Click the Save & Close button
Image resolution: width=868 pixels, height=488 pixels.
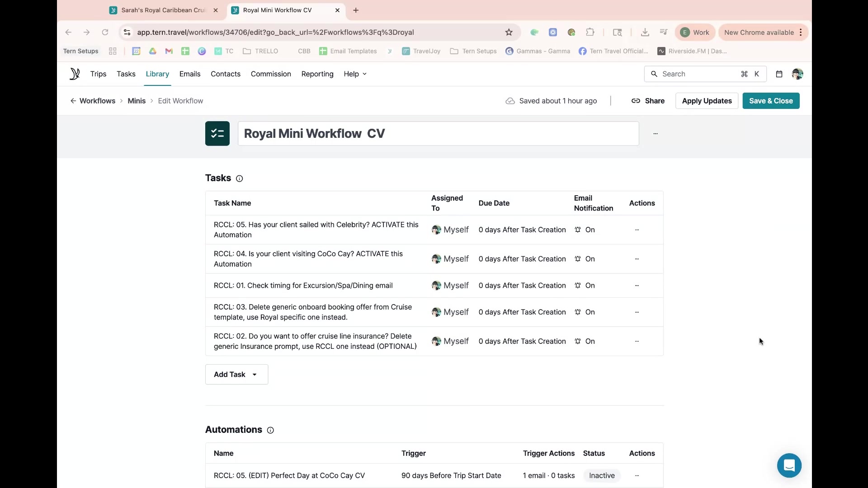771,101
